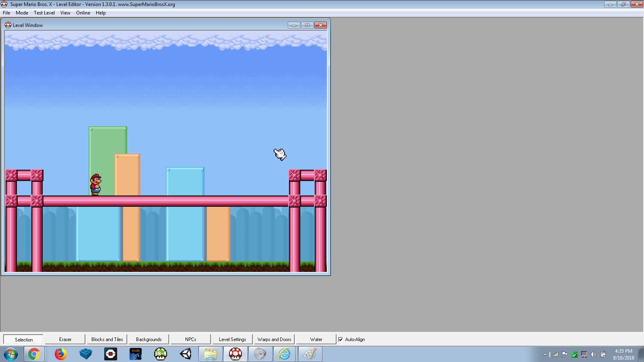This screenshot has width=644, height=362.
Task: Open the View menu
Action: [65, 13]
